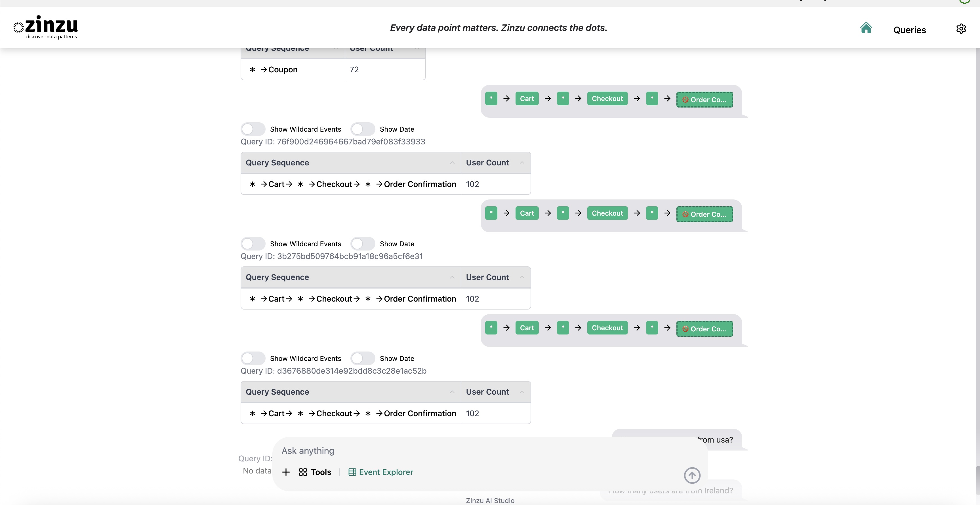The width and height of the screenshot is (980, 505).
Task: Open the Queries menu
Action: (x=909, y=30)
